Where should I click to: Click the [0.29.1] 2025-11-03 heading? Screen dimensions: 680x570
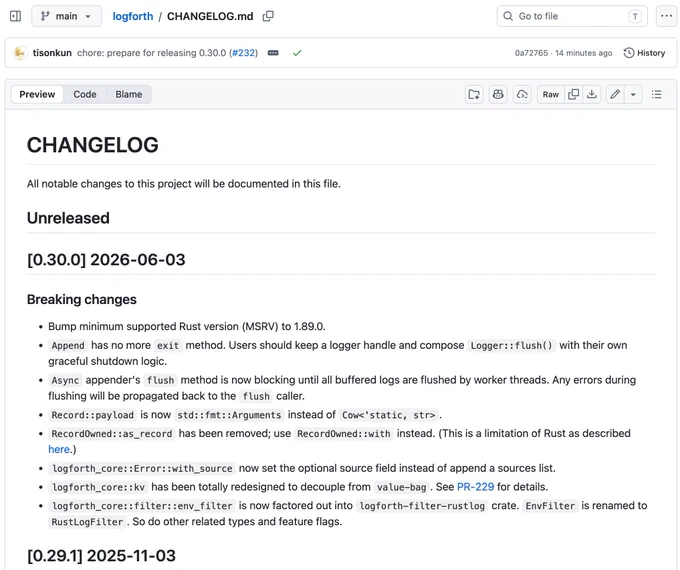101,556
